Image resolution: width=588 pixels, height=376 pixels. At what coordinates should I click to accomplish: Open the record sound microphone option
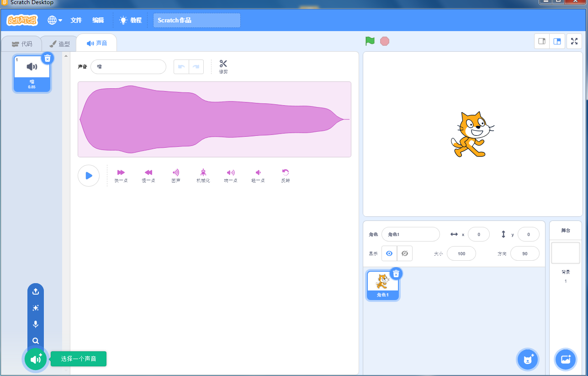pos(35,324)
